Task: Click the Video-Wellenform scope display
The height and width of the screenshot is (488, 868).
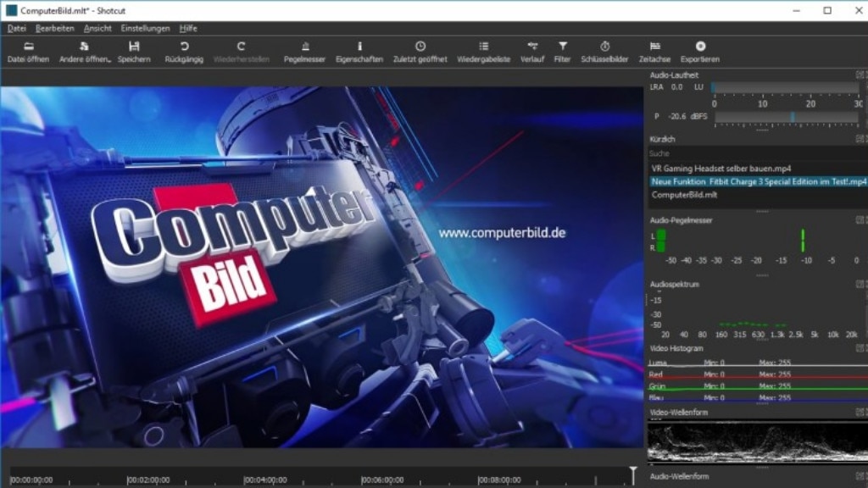Action: pyautogui.click(x=757, y=442)
